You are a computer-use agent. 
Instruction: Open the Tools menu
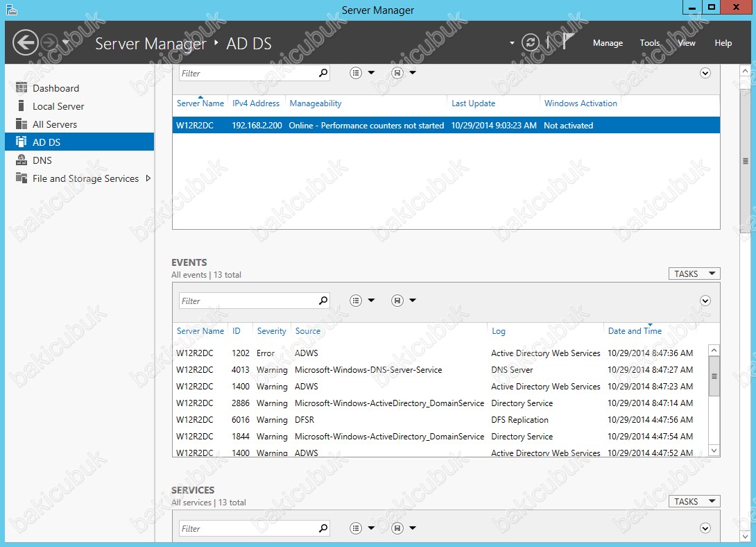coord(649,43)
